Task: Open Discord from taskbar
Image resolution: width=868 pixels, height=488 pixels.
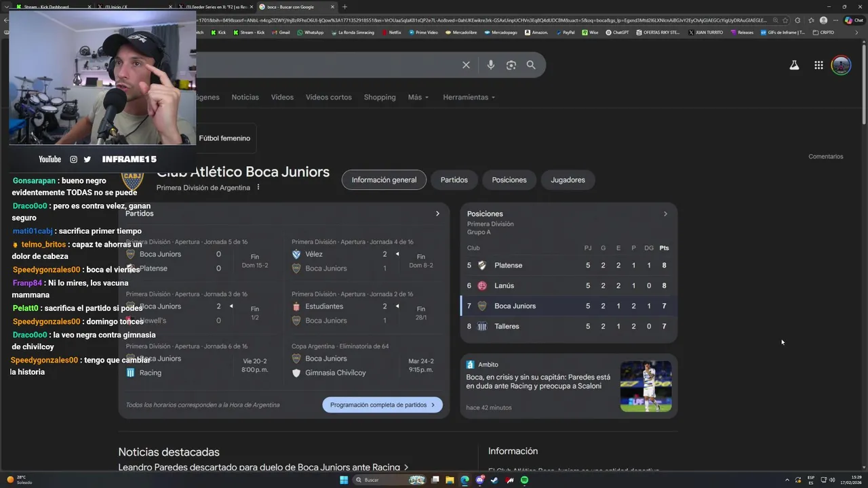Action: tap(480, 480)
